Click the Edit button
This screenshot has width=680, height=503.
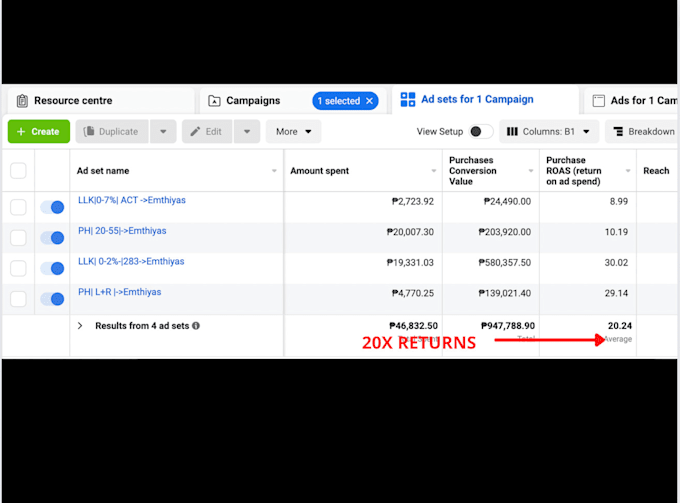(x=207, y=131)
